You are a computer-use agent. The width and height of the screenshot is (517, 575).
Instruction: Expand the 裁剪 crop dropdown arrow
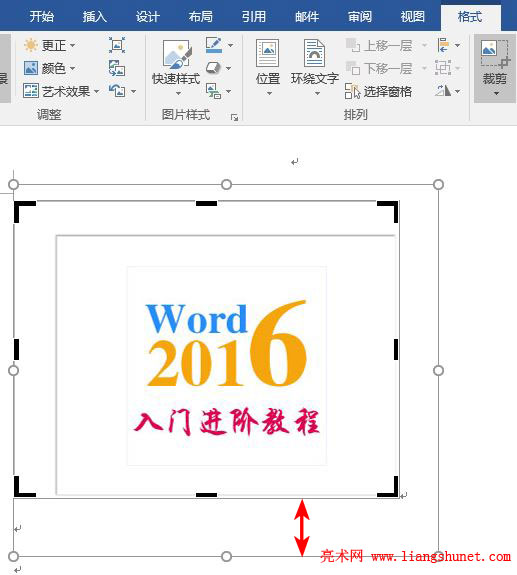tap(496, 94)
